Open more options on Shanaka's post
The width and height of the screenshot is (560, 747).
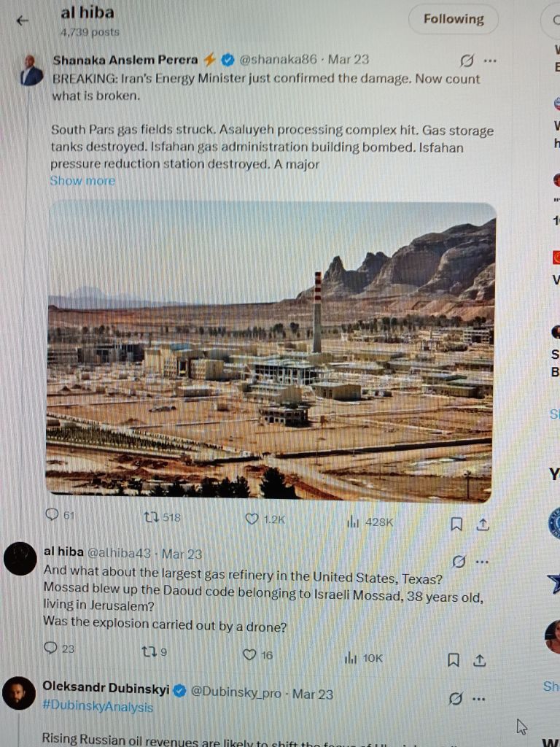(490, 61)
